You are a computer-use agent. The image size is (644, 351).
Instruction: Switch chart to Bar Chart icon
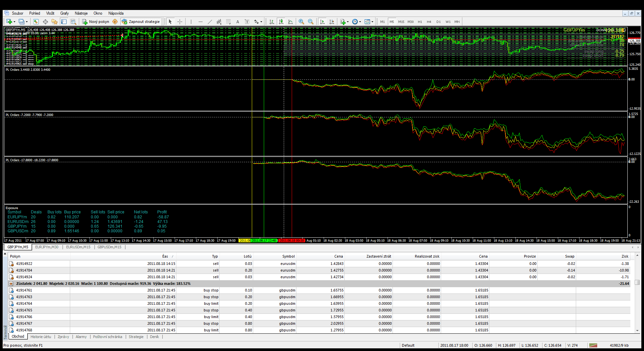[x=272, y=22]
